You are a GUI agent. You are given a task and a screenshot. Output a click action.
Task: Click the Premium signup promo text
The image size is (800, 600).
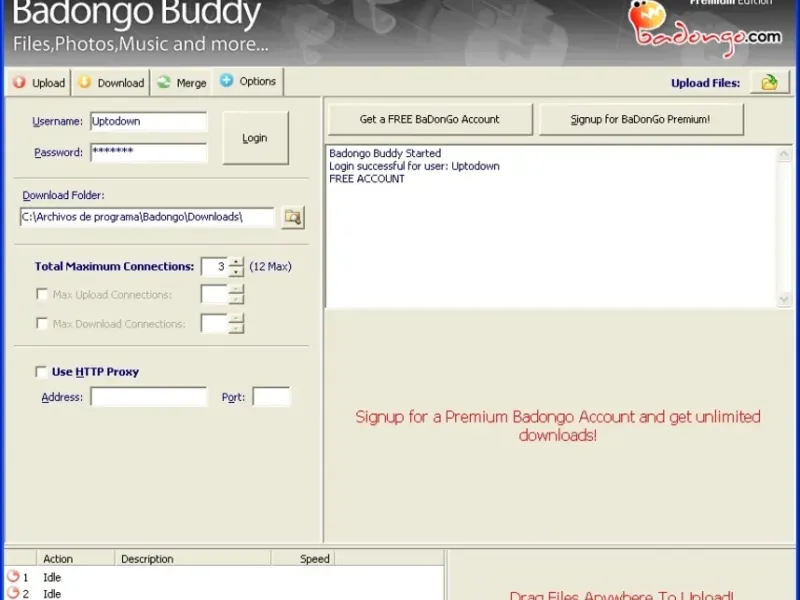coord(558,426)
